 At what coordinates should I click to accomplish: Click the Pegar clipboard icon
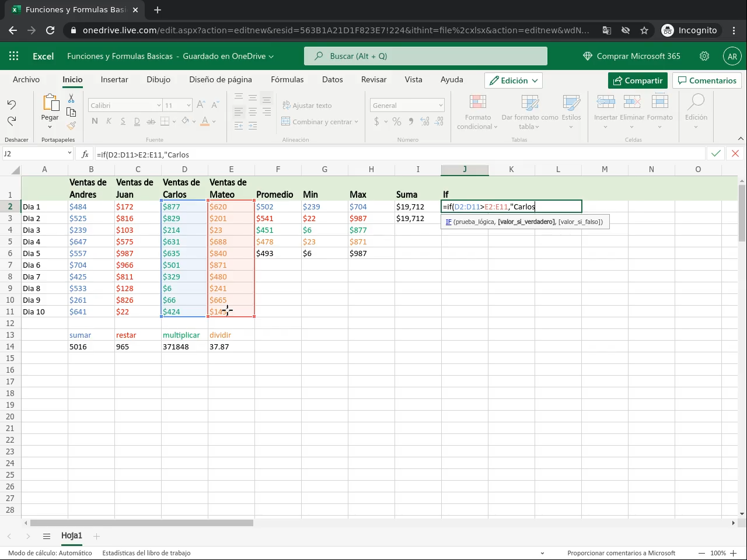50,103
